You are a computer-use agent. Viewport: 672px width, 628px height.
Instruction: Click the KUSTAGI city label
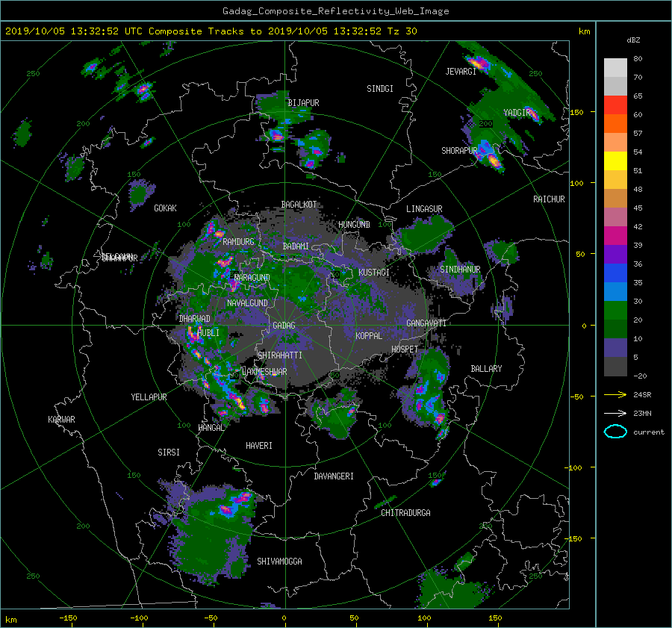(374, 273)
